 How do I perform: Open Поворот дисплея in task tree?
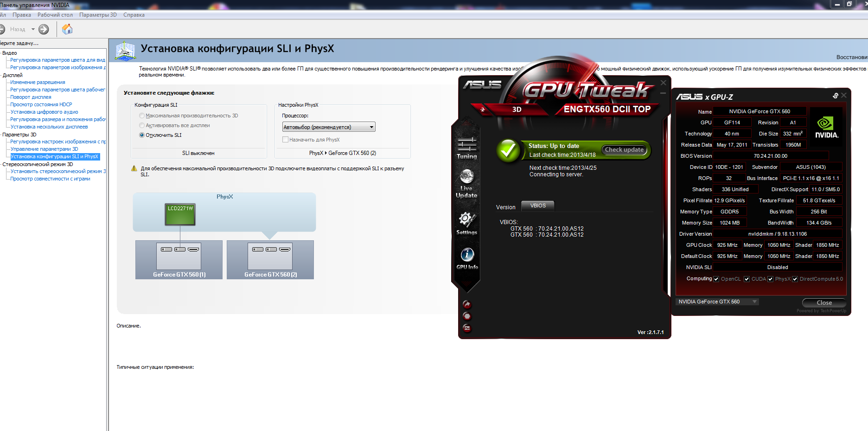click(x=31, y=97)
